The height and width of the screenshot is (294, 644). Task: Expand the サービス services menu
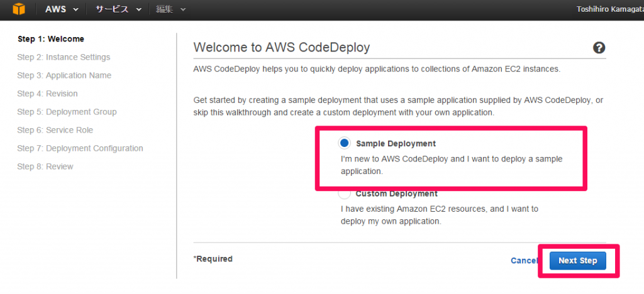click(x=119, y=9)
